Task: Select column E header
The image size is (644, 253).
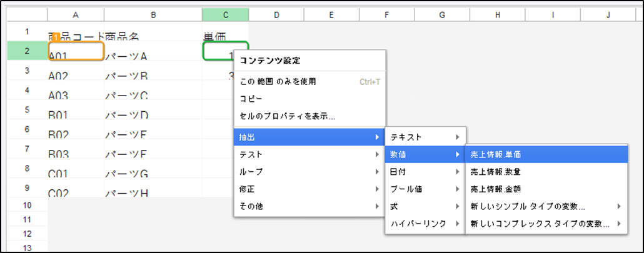Action: click(331, 15)
